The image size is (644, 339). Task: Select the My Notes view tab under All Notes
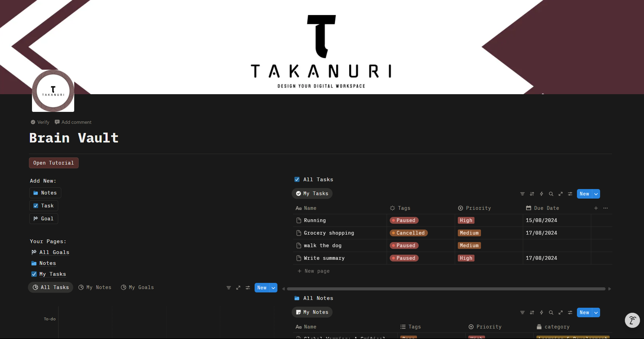[x=312, y=312]
